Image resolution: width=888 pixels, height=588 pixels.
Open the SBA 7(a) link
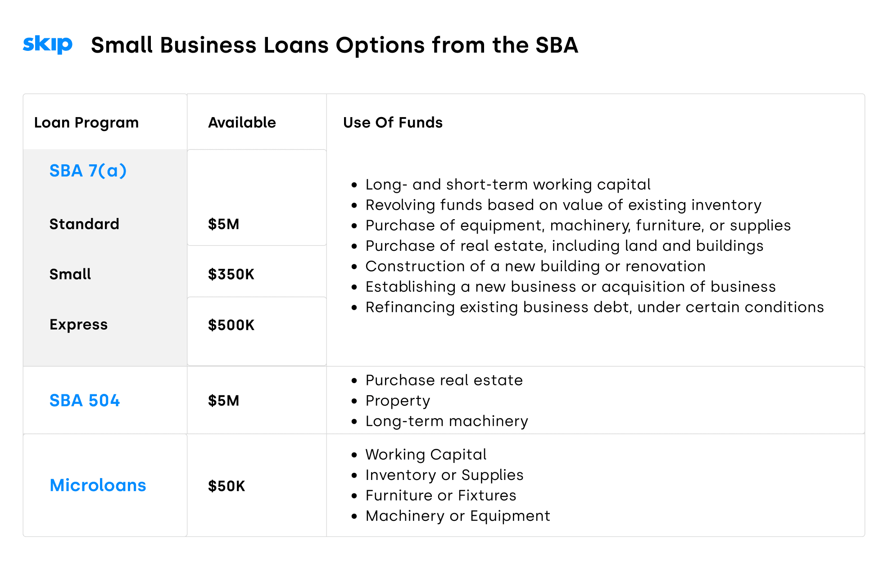[88, 171]
